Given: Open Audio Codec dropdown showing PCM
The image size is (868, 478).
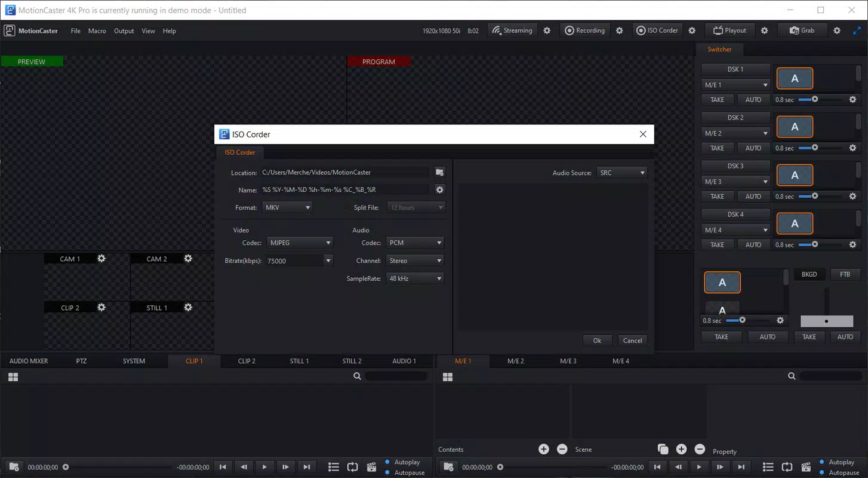Looking at the screenshot, I should [x=415, y=243].
